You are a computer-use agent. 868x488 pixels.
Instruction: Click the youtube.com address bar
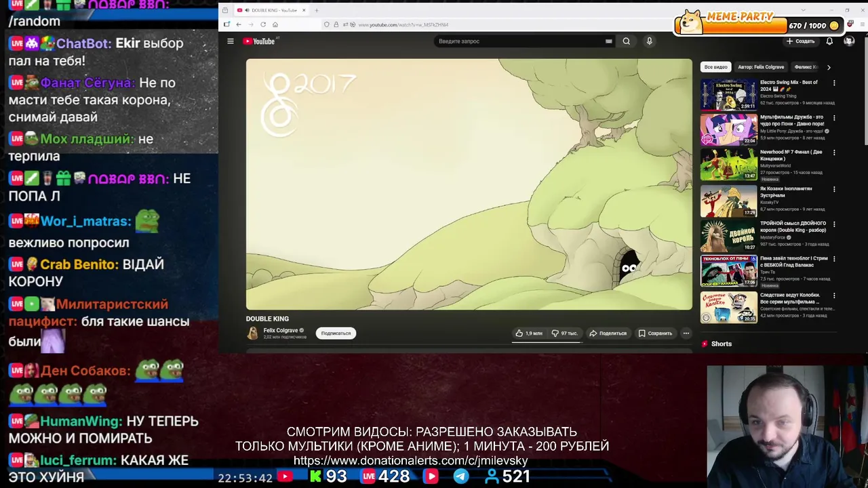tap(403, 24)
